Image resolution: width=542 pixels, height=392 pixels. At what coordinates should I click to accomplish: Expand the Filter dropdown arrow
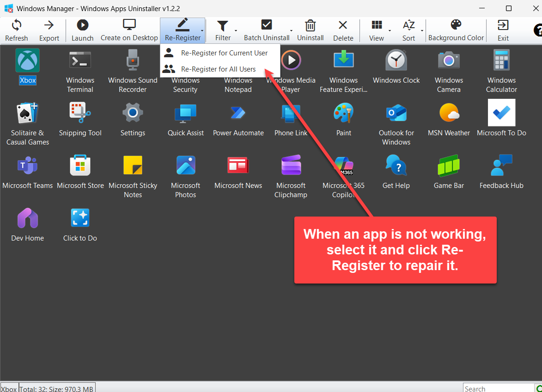[236, 30]
